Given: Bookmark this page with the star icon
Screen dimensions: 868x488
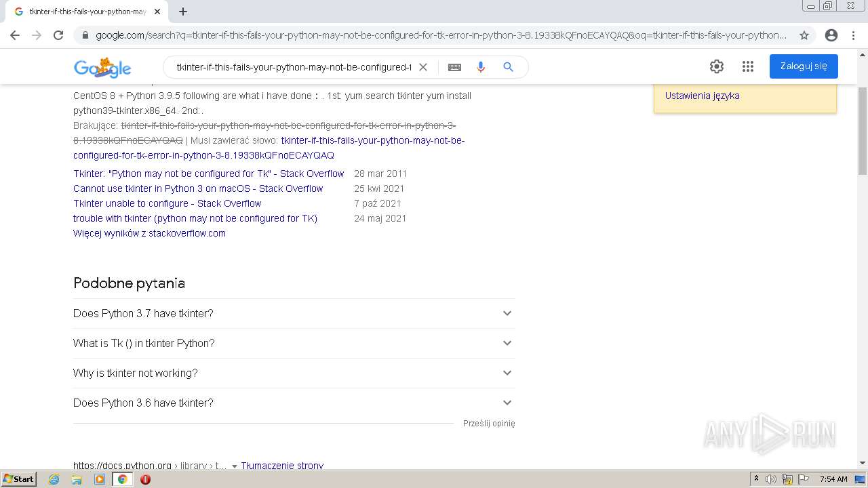Looking at the screenshot, I should 804,35.
